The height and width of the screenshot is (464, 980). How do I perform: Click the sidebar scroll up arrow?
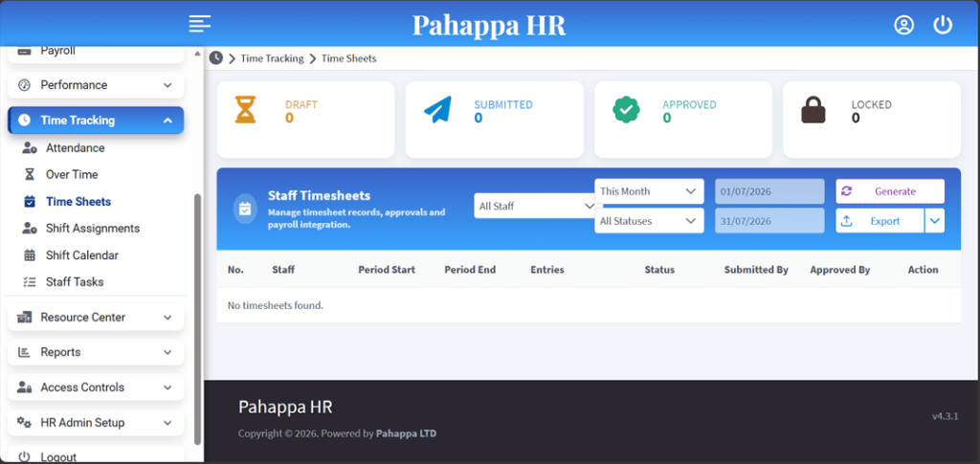click(x=198, y=53)
